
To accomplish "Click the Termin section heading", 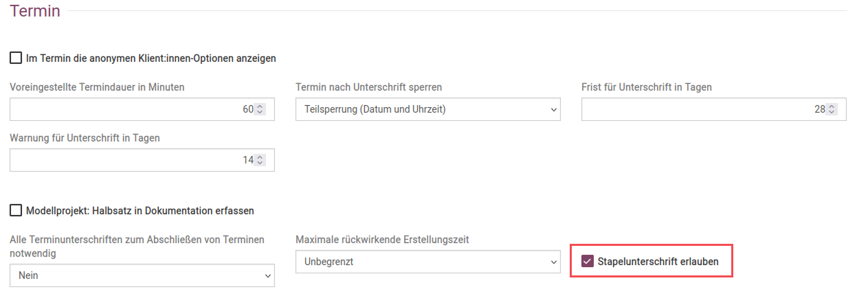I will click(x=35, y=11).
